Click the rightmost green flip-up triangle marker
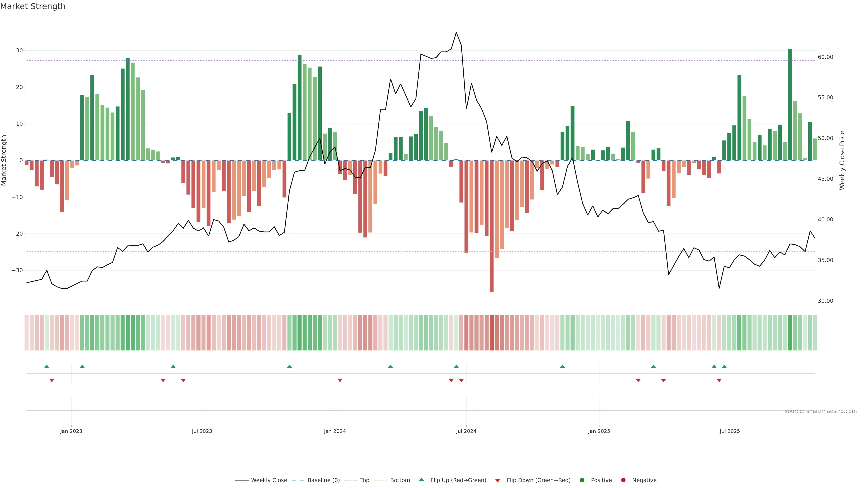868x488 pixels. click(724, 366)
